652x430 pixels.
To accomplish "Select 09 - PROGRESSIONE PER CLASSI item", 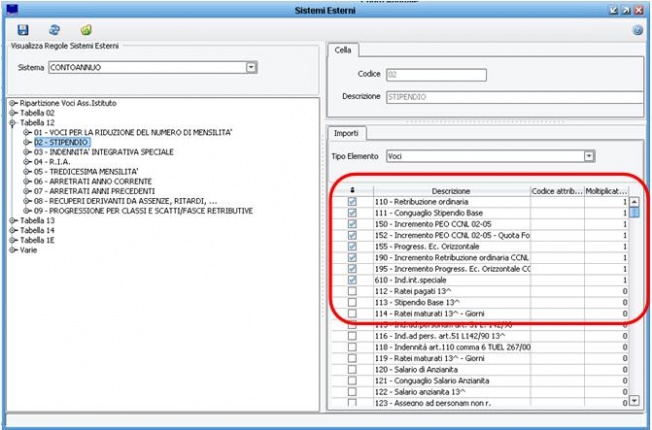I will 143,211.
